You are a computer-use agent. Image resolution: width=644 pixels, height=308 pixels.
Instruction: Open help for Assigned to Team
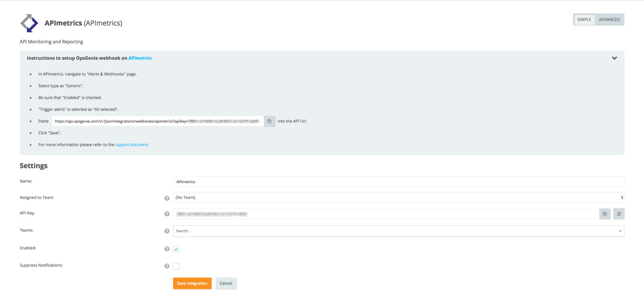167,198
